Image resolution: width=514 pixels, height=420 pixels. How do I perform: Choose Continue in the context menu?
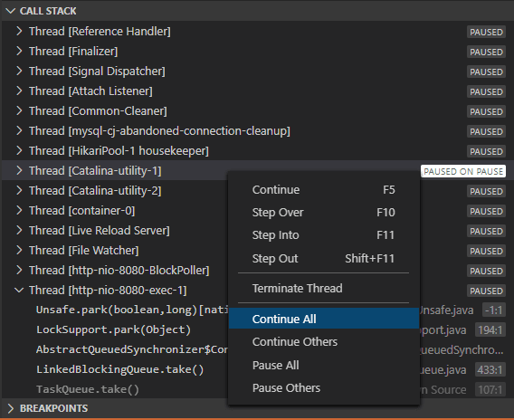coord(324,190)
